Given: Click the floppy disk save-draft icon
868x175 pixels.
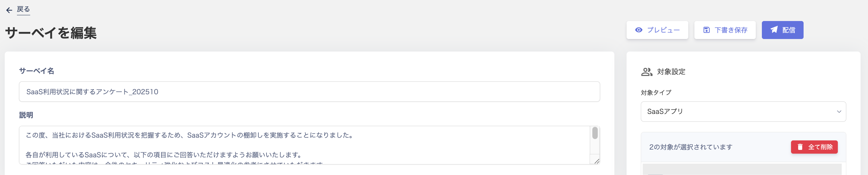Looking at the screenshot, I should tap(707, 30).
